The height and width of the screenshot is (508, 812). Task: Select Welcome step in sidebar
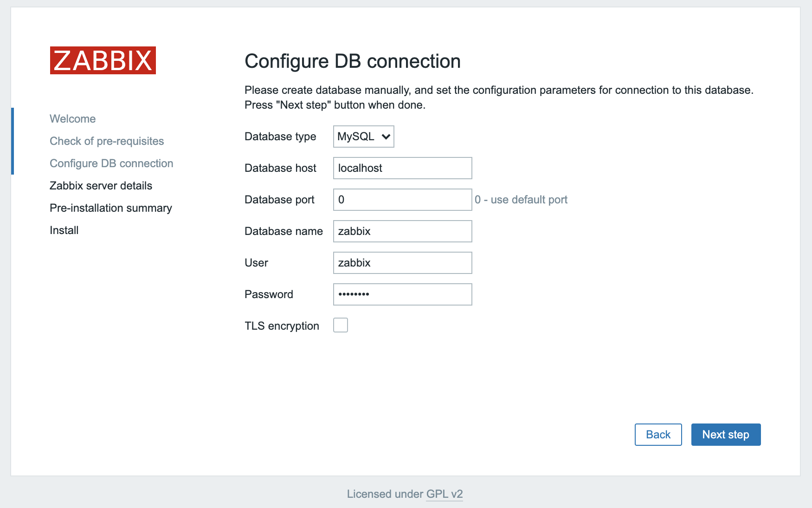73,119
